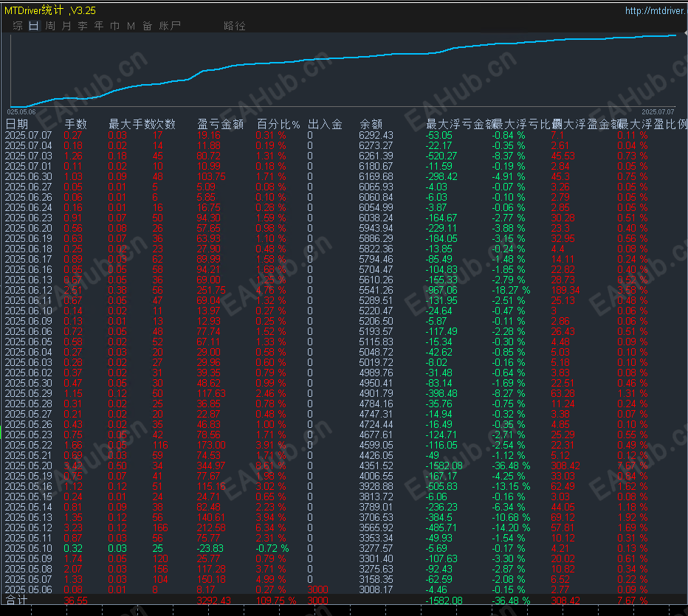
Task: Click trade count 166
Action: pos(160,527)
